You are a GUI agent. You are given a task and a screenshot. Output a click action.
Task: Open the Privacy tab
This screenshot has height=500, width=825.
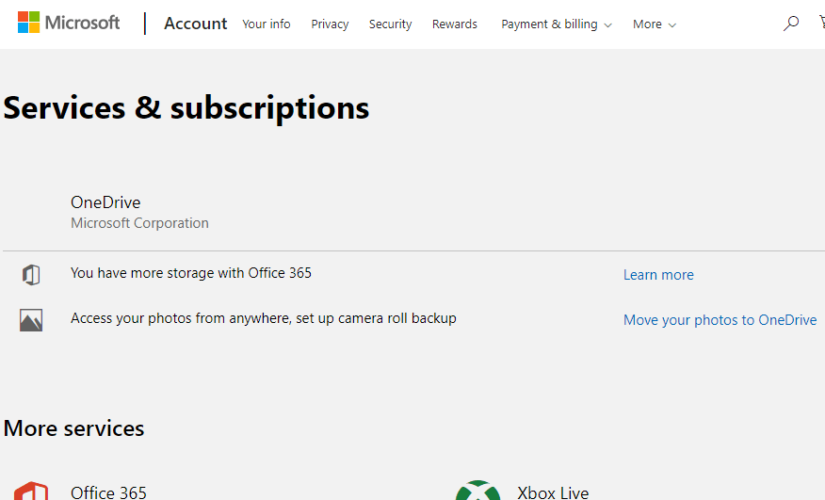pos(330,24)
